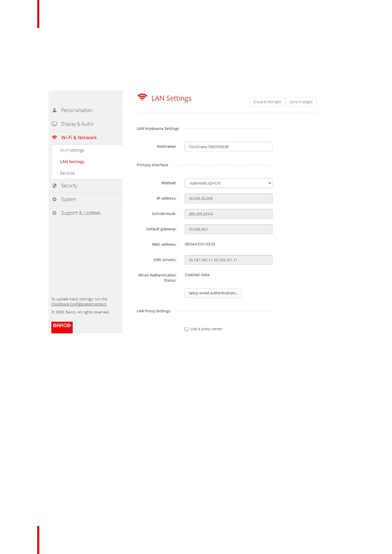392x554 pixels.
Task: Click the MAC address value 00:04:A5:01:03:EE
Action: [200, 244]
